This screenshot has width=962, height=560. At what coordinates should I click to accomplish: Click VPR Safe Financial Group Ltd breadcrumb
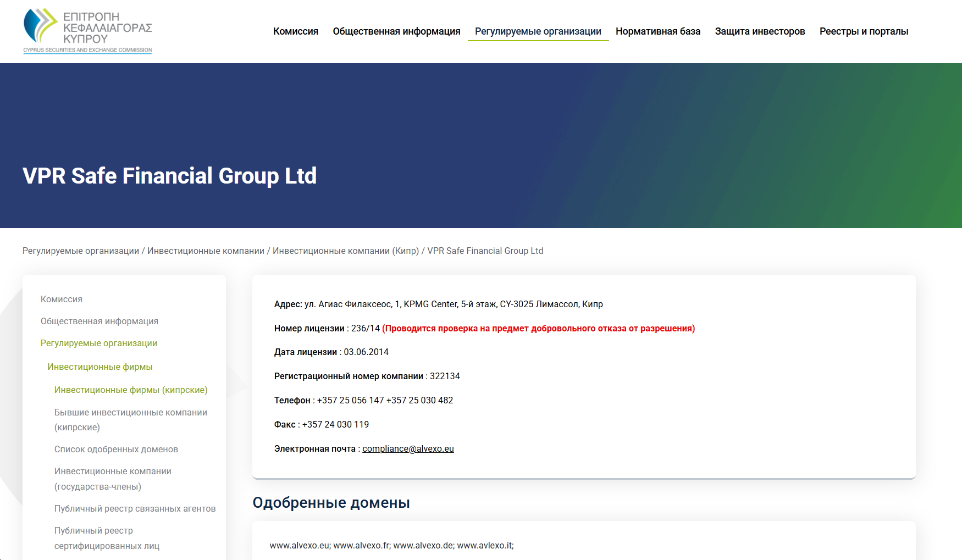tap(485, 251)
